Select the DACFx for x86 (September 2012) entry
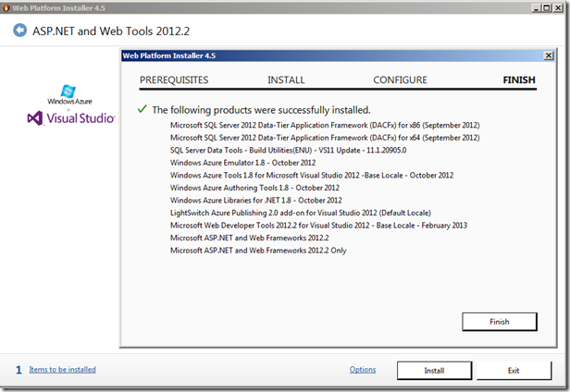Screen dimensions: 570x392 tap(325, 125)
